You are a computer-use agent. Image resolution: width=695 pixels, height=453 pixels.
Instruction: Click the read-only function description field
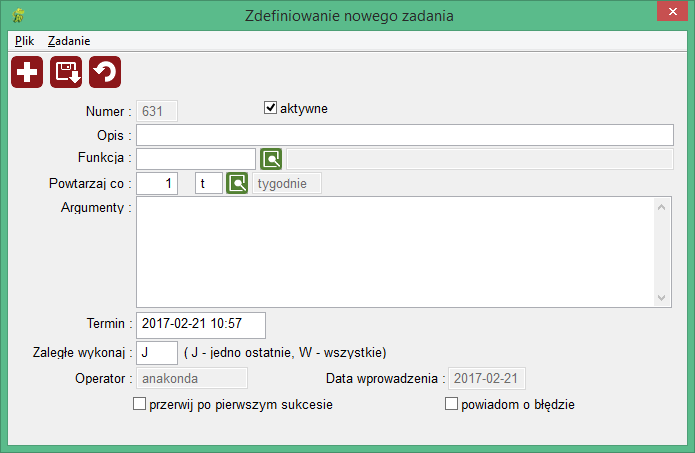480,159
